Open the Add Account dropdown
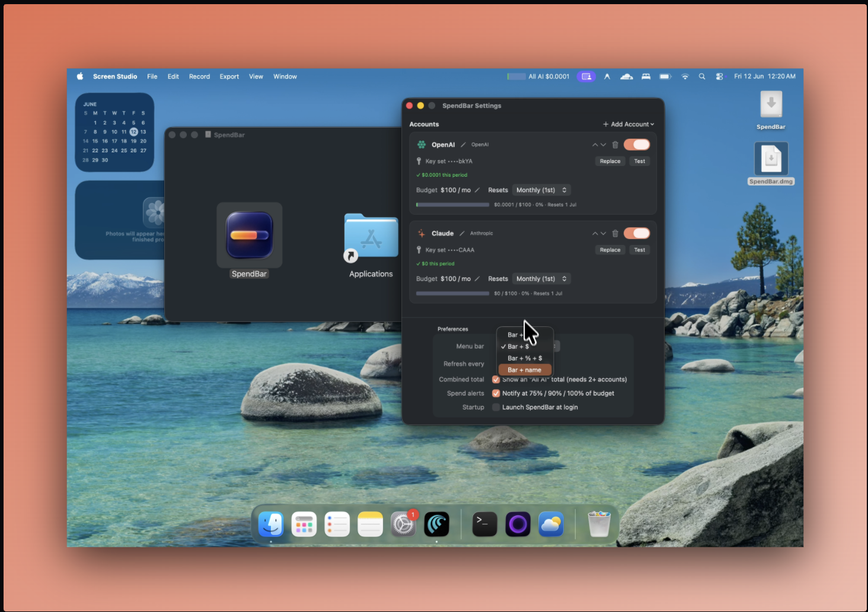Screen dimensions: 868x612 628,125
